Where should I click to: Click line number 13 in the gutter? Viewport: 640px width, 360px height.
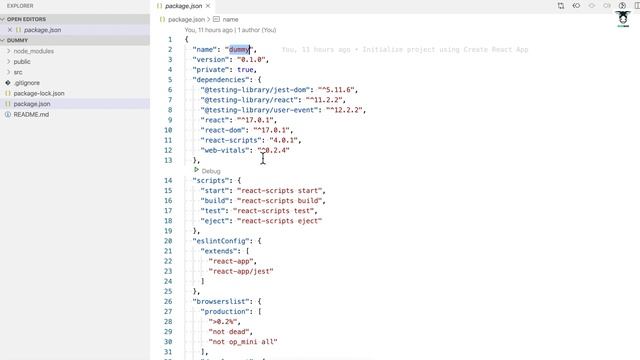[168, 160]
